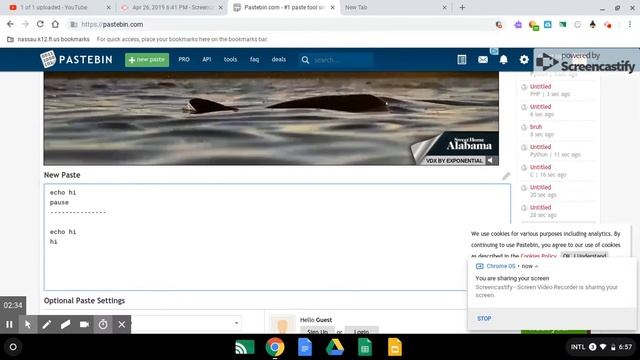Reload the page

(x=40, y=24)
